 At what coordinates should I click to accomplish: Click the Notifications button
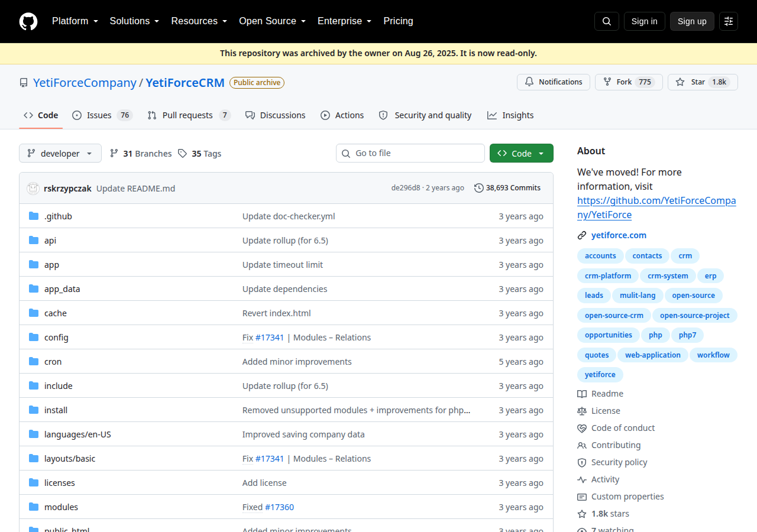pos(553,82)
